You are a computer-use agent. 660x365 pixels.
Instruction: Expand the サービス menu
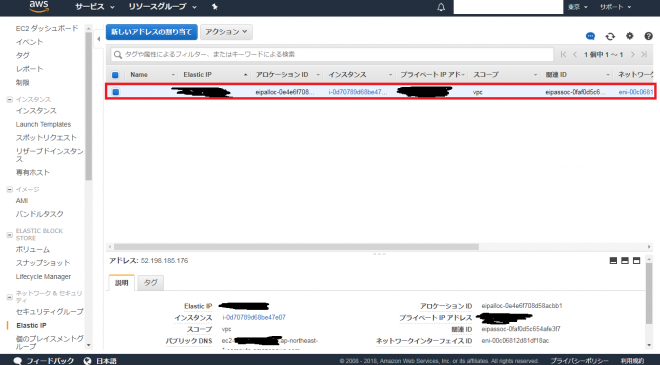(95, 7)
